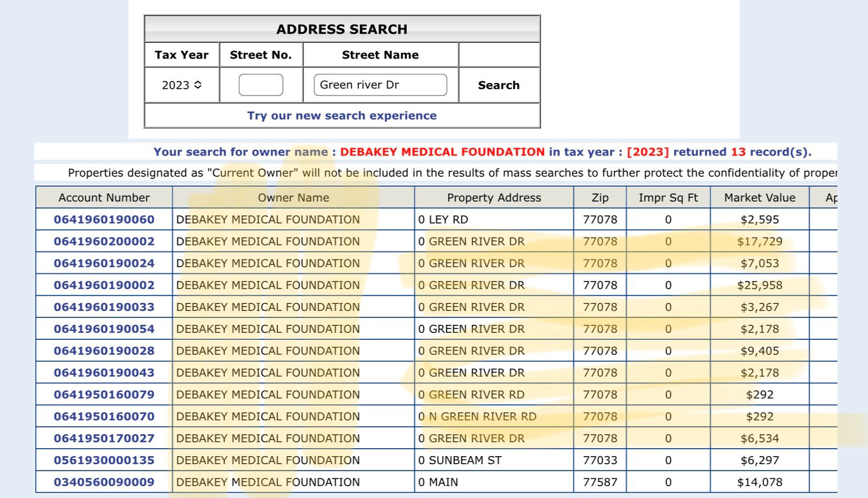Click the $6,534 market value
This screenshot has height=498, width=868.
[760, 438]
